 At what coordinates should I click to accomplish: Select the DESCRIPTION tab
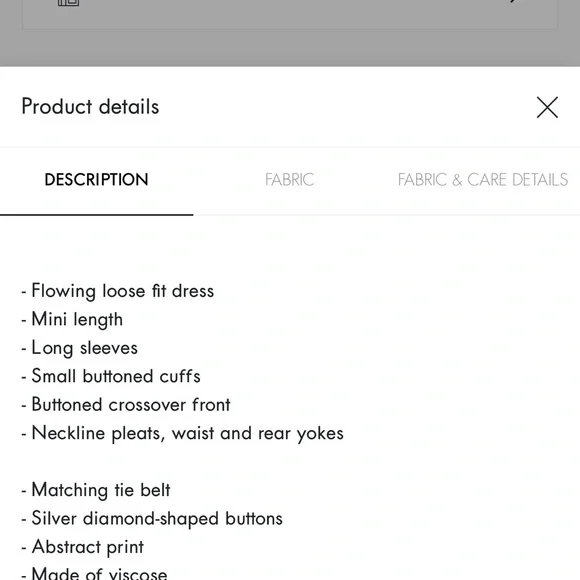point(97,180)
